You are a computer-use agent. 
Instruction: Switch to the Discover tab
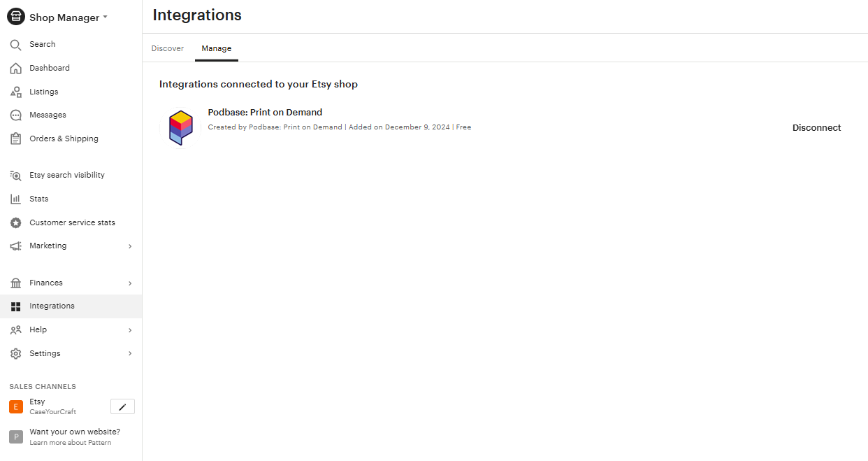point(168,48)
